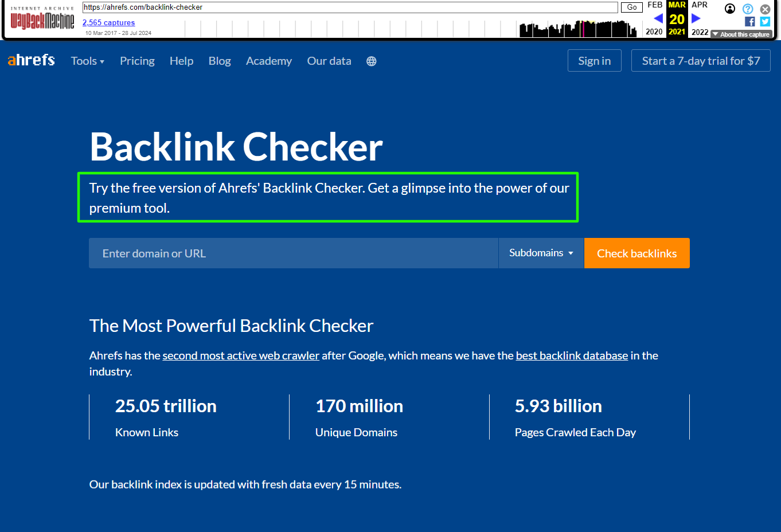Click Check backlinks button
The height and width of the screenshot is (532, 781).
pyautogui.click(x=637, y=253)
